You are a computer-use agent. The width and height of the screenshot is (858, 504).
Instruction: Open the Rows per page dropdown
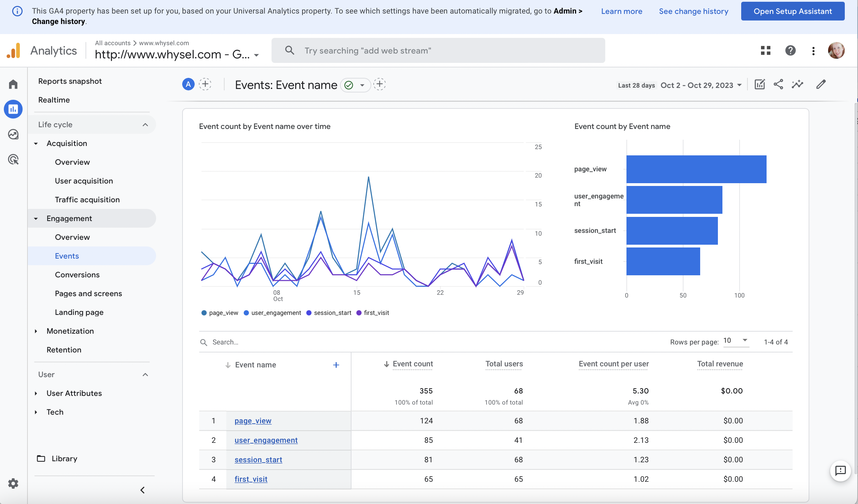(736, 341)
